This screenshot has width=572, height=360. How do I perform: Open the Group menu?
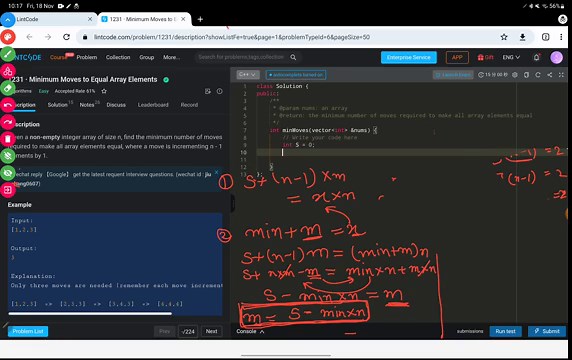[x=147, y=57]
